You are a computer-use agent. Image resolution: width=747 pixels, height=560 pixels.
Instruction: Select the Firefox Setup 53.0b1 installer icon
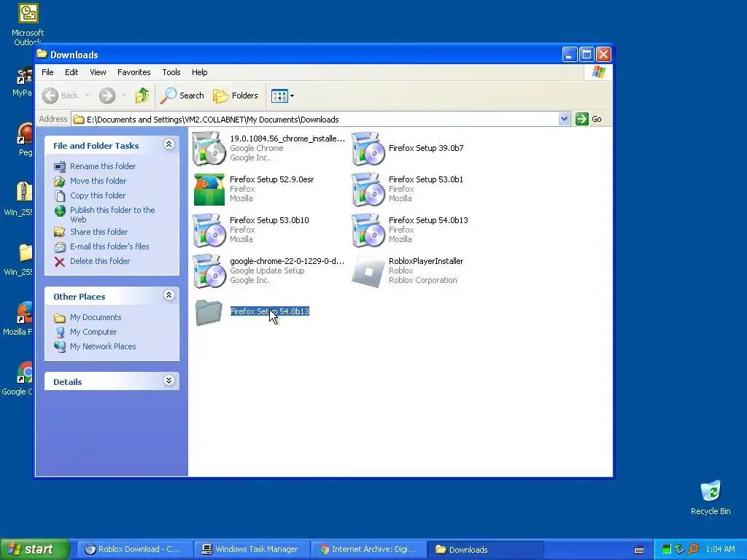click(368, 190)
